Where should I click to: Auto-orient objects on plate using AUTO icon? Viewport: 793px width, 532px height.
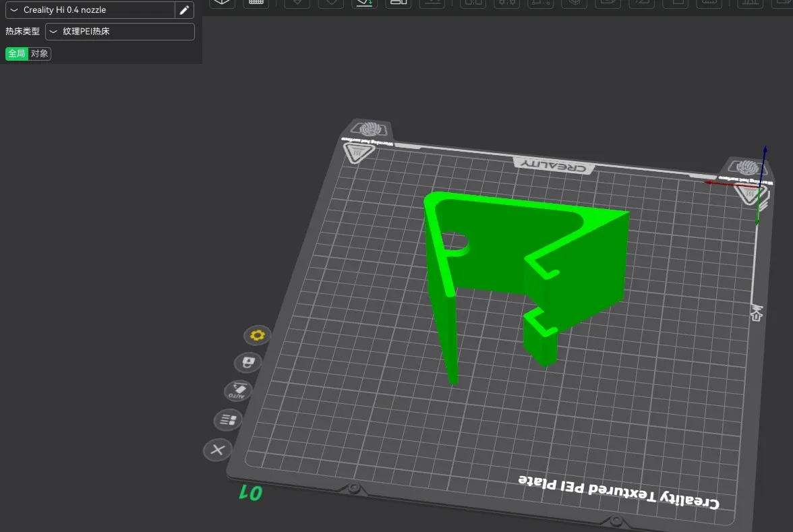238,390
